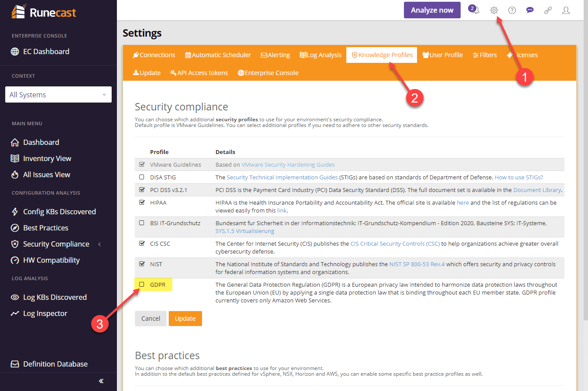Open the VMware Security Hardening Guides link
Screen dimensions: 588x391
tap(288, 165)
